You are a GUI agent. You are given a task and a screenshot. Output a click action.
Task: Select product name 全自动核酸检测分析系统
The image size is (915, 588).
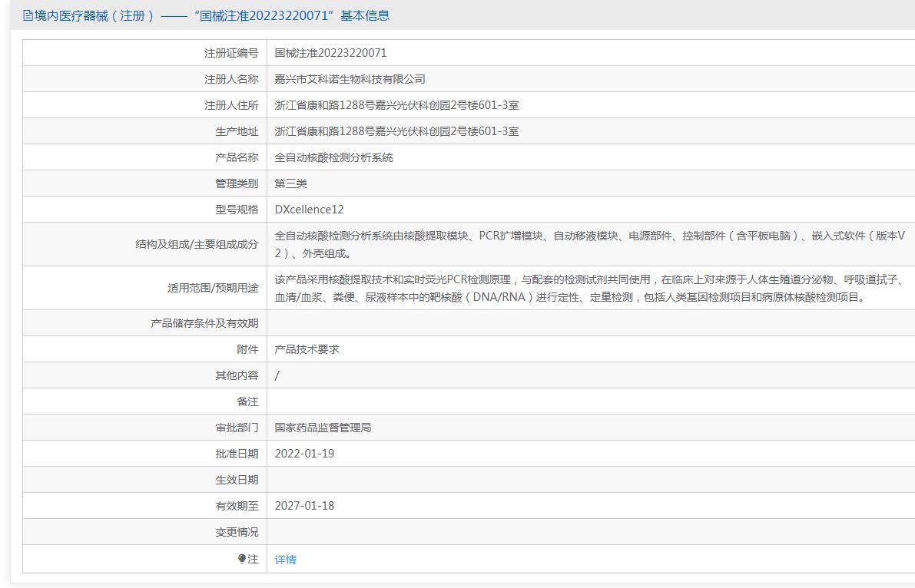point(333,157)
